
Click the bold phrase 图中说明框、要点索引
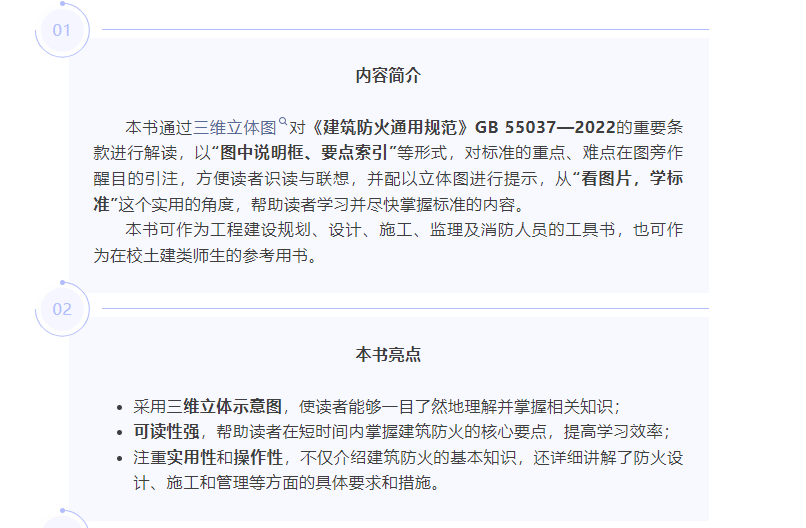304,153
